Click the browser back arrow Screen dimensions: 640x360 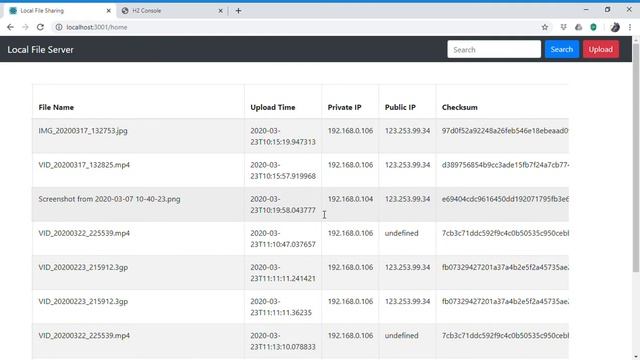10,27
